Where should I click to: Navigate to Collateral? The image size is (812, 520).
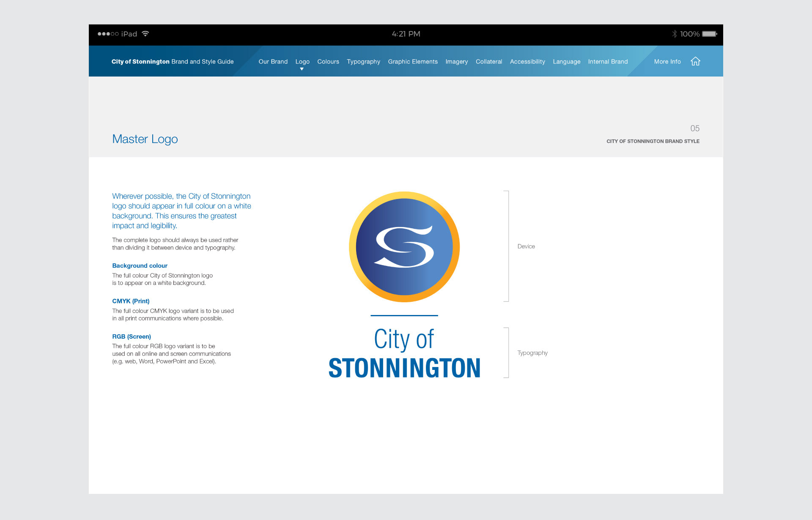tap(489, 62)
